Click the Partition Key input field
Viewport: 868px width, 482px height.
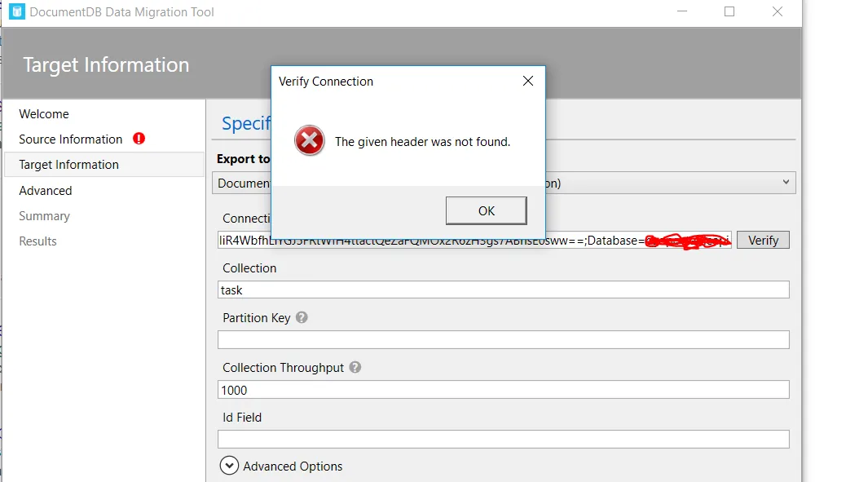tap(503, 339)
